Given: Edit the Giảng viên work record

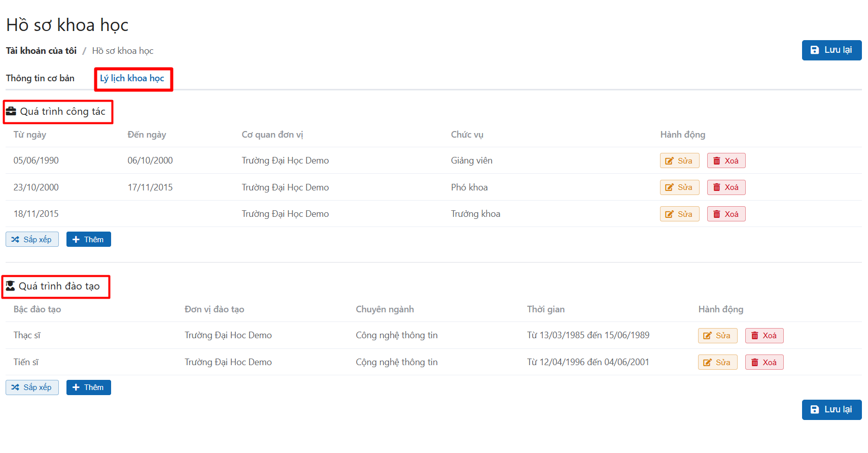Looking at the screenshot, I should tap(679, 160).
